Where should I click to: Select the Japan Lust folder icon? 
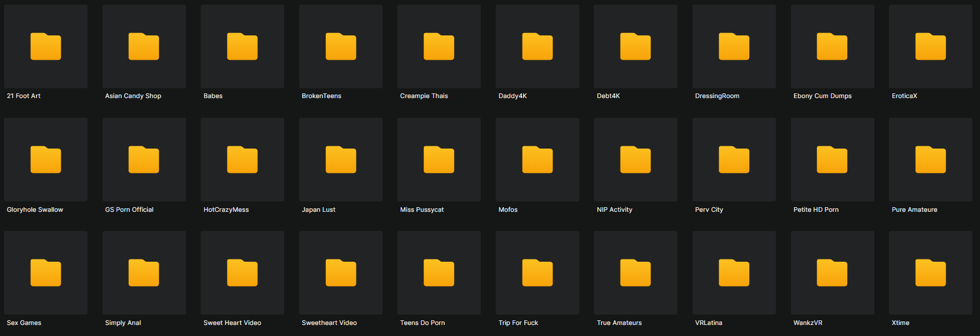click(341, 160)
